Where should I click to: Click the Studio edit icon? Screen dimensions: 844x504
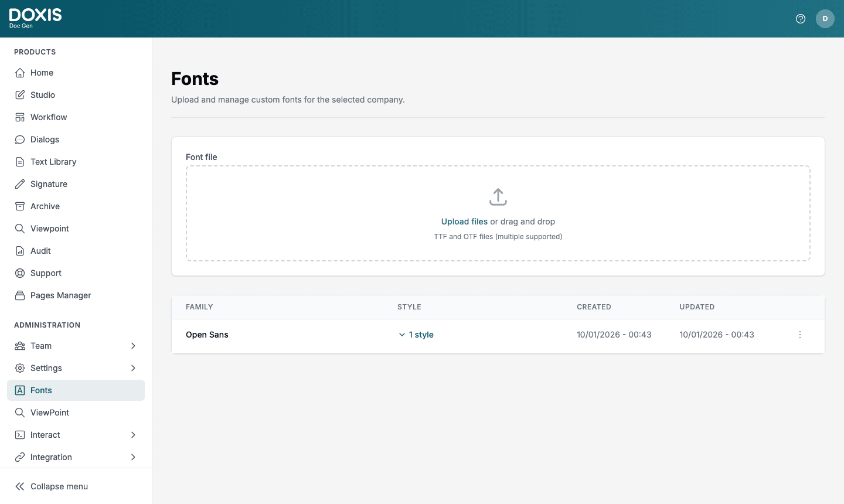coord(20,95)
